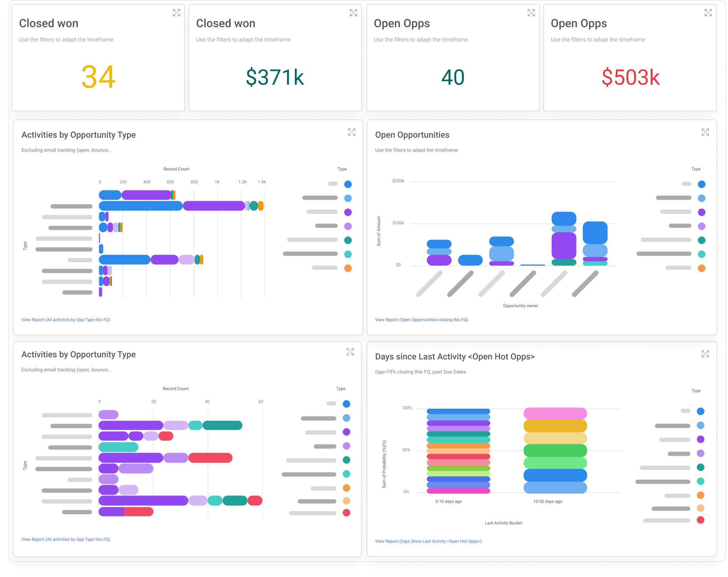Click the purple segment of tallest Open Opportunities bar

[563, 246]
